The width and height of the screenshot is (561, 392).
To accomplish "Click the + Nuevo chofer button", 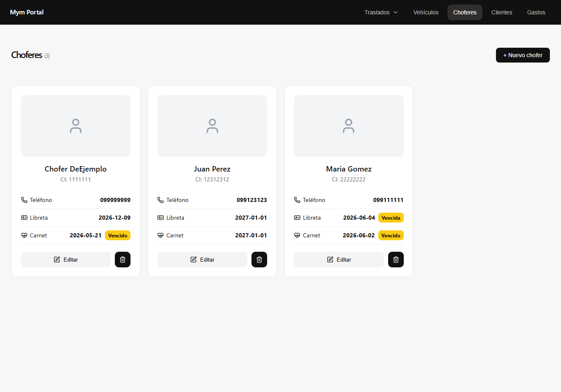I will [x=523, y=55].
